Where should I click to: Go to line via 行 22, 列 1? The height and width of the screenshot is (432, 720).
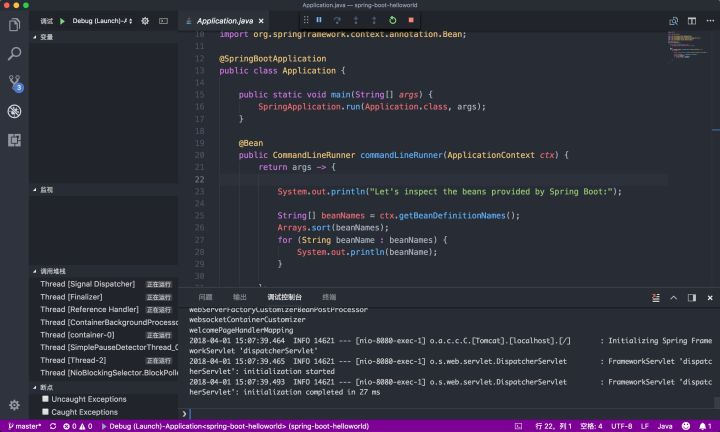tap(553, 426)
